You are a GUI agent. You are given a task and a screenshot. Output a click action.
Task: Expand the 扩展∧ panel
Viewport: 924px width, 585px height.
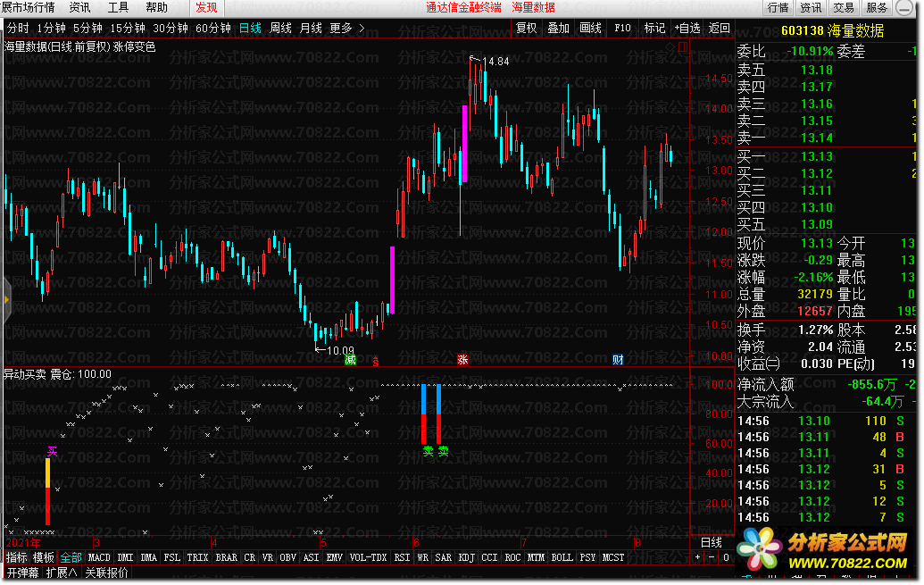click(x=62, y=572)
